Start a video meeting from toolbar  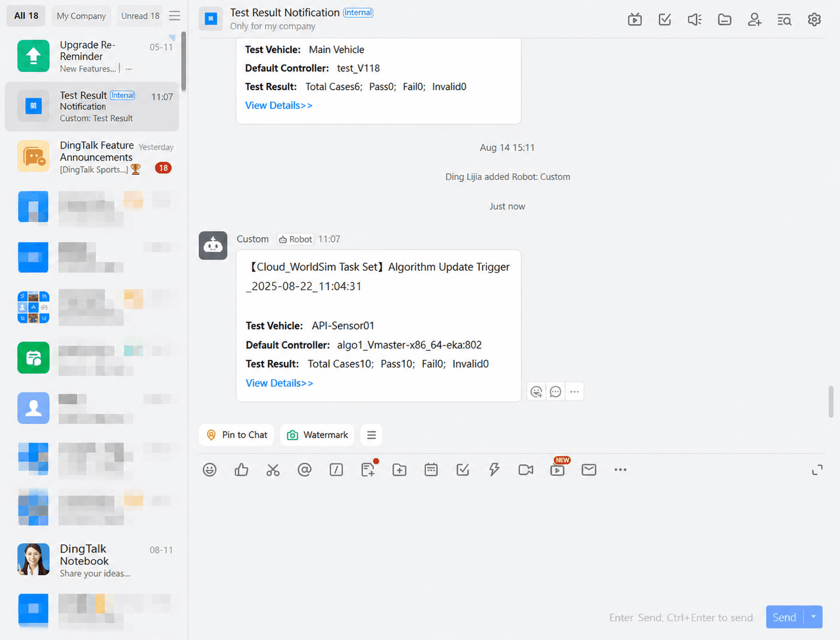[526, 470]
